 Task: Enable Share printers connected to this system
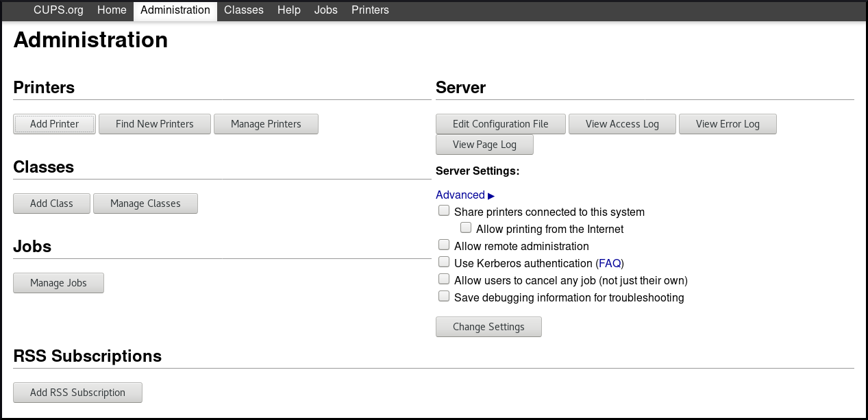click(x=444, y=211)
